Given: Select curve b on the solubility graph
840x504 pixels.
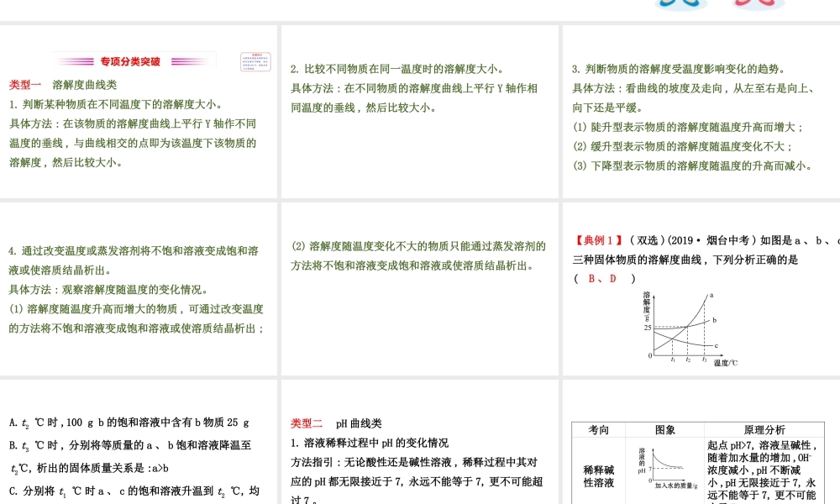Looking at the screenshot, I should pos(714,320).
